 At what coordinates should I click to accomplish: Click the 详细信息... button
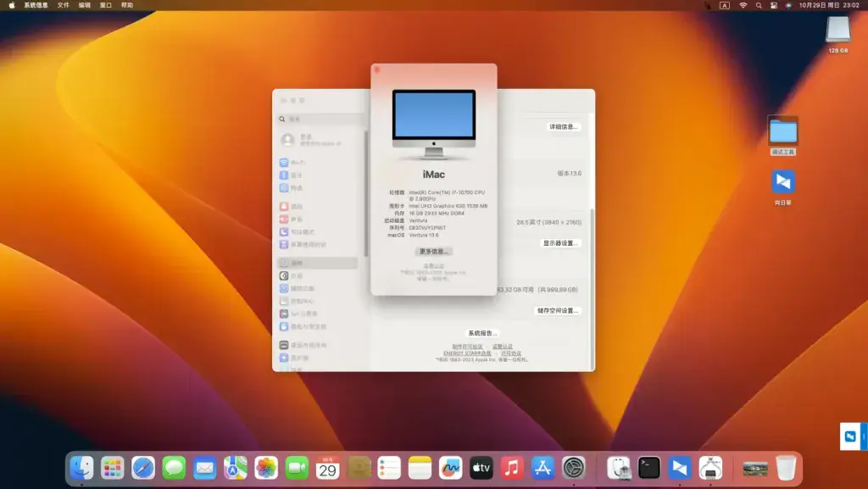click(563, 126)
